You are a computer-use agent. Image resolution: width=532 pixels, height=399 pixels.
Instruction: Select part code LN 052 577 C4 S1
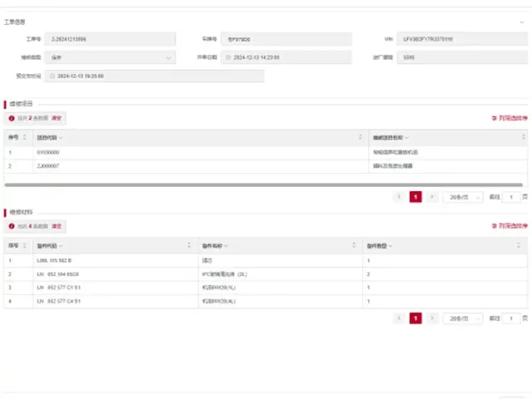[x=59, y=301]
